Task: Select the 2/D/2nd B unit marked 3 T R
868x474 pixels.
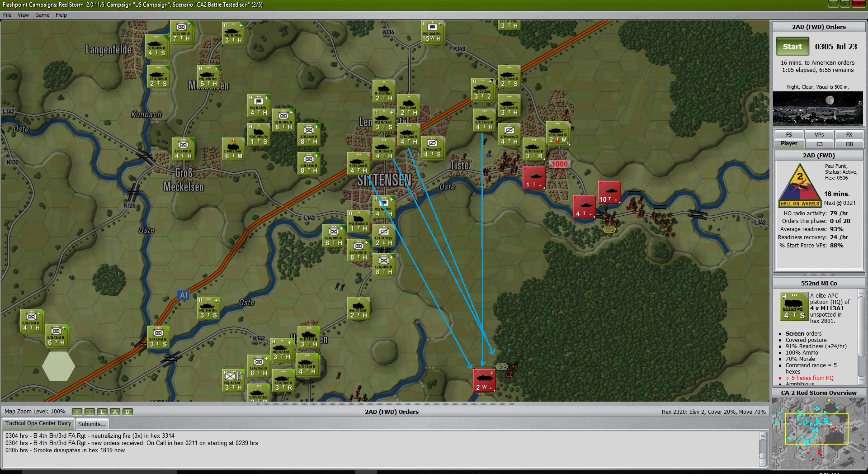Action: pos(534,149)
